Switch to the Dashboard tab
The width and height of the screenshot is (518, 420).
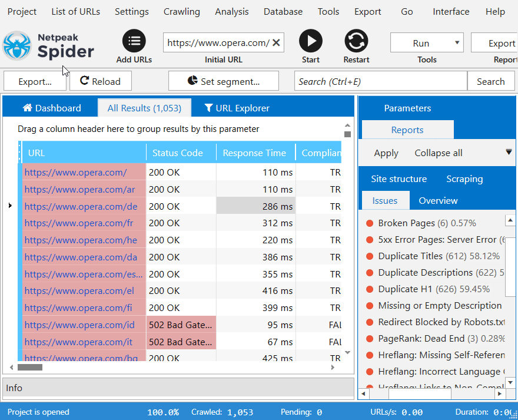52,108
